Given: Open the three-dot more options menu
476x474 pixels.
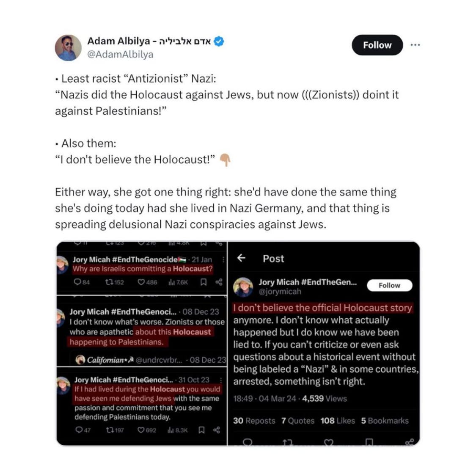Looking at the screenshot, I should [415, 45].
